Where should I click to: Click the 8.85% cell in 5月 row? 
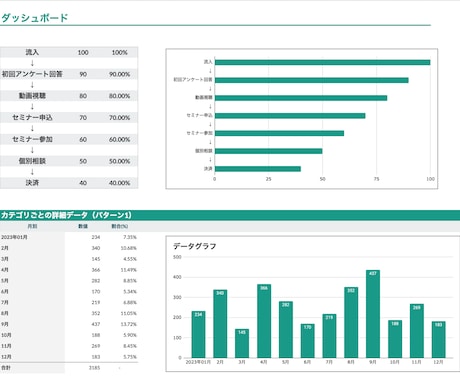[130, 281]
